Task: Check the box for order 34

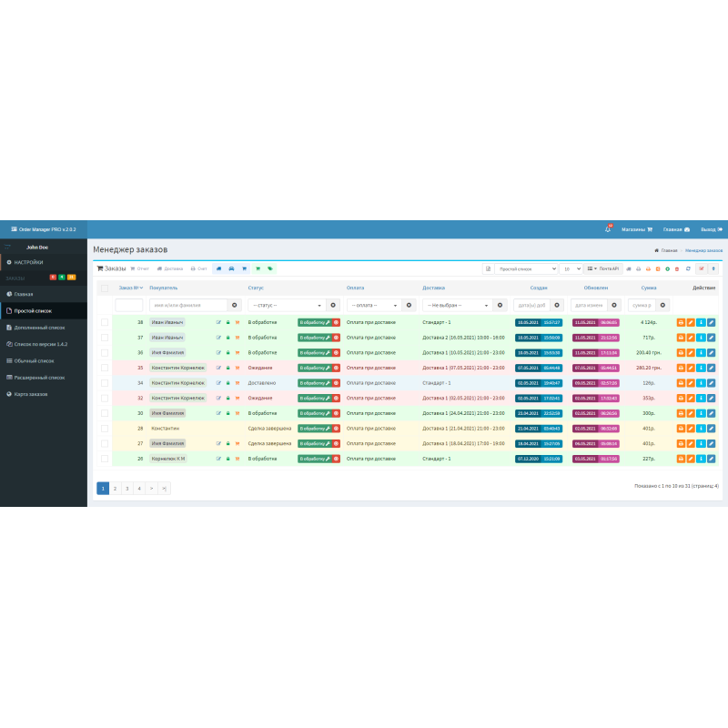Action: [105, 383]
